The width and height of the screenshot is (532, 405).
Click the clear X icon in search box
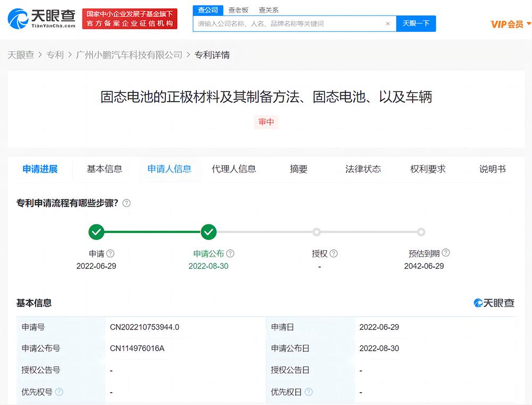point(388,24)
